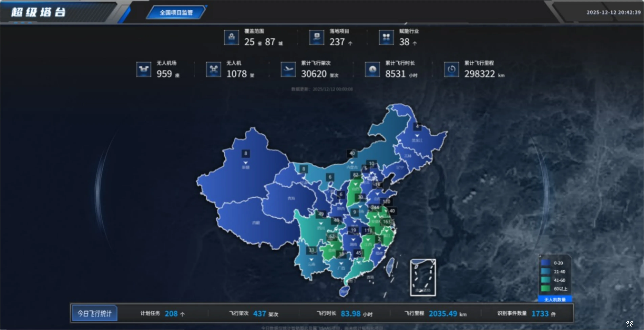Click the 四川 marker arrow below badge 49
Image resolution: width=644 pixels, height=330 pixels.
click(321, 223)
